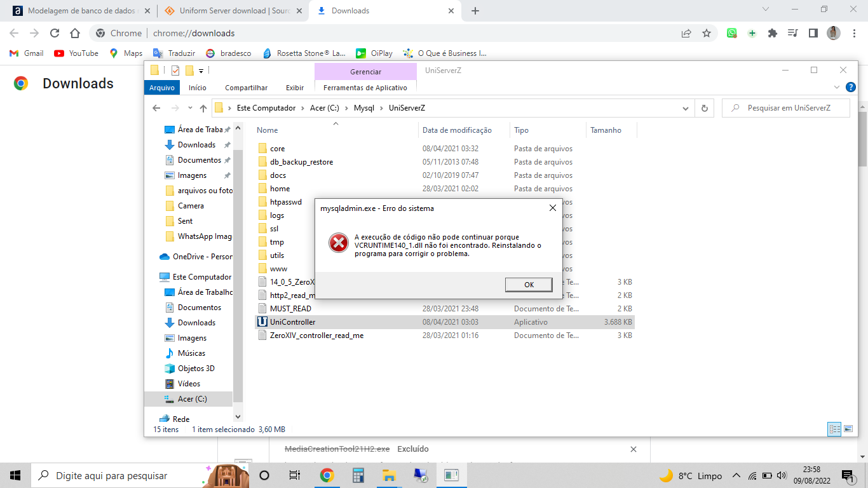Switch to details view layout button
The image size is (868, 488).
click(x=834, y=430)
